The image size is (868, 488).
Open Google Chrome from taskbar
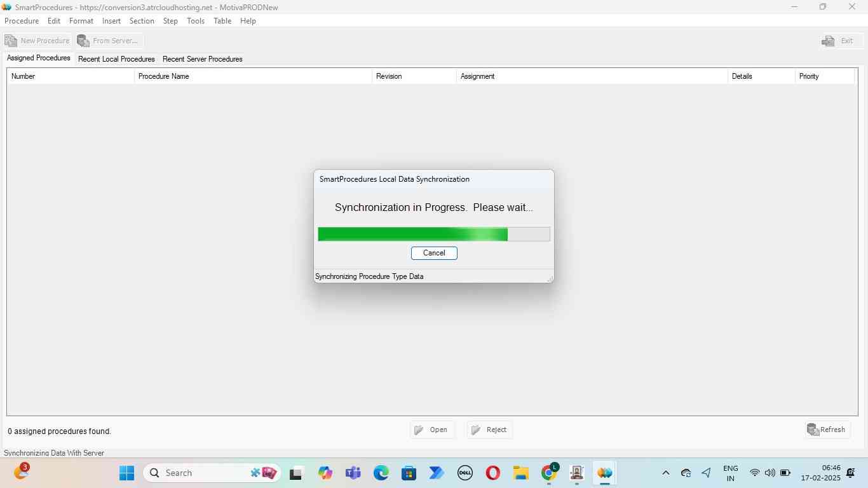tap(549, 473)
